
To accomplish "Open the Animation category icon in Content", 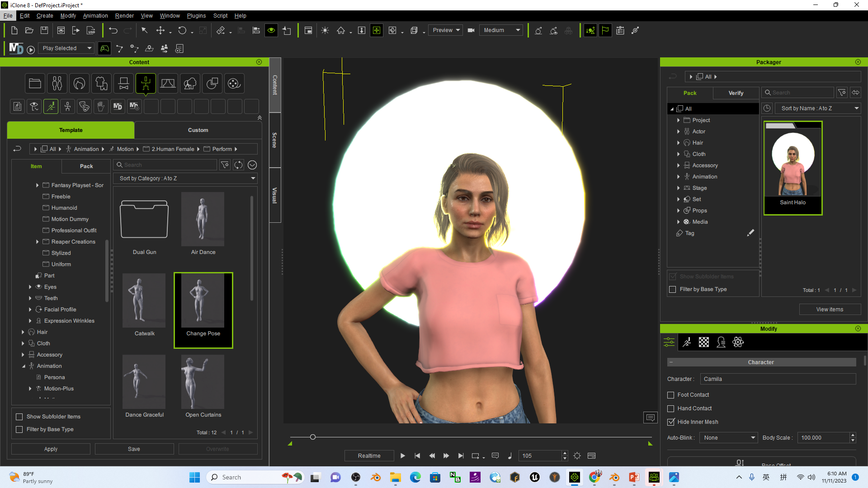I will [x=146, y=84].
